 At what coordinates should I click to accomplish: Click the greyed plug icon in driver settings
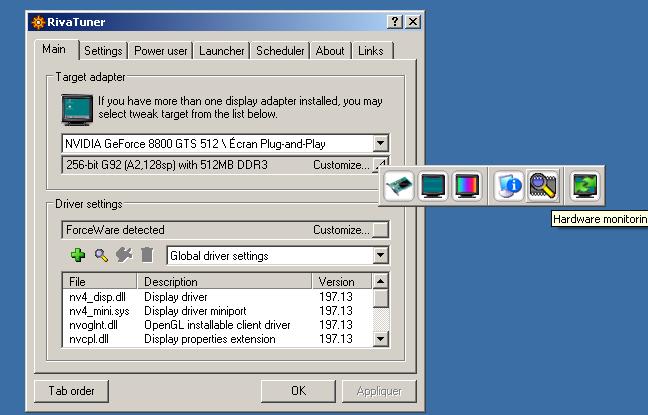click(124, 255)
